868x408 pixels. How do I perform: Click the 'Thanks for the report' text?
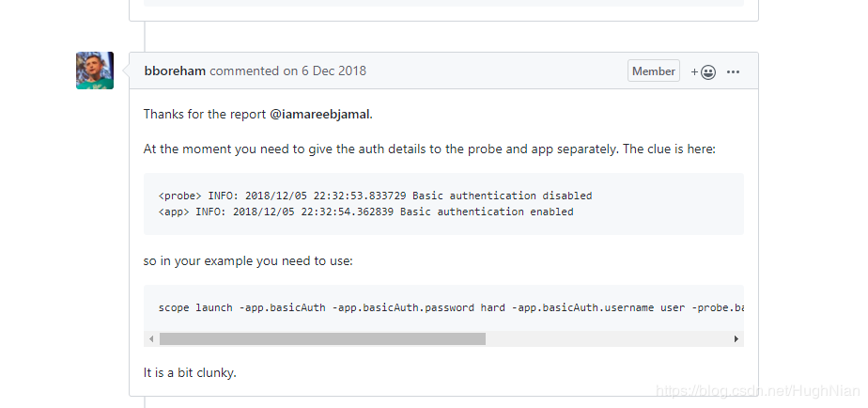(x=205, y=114)
